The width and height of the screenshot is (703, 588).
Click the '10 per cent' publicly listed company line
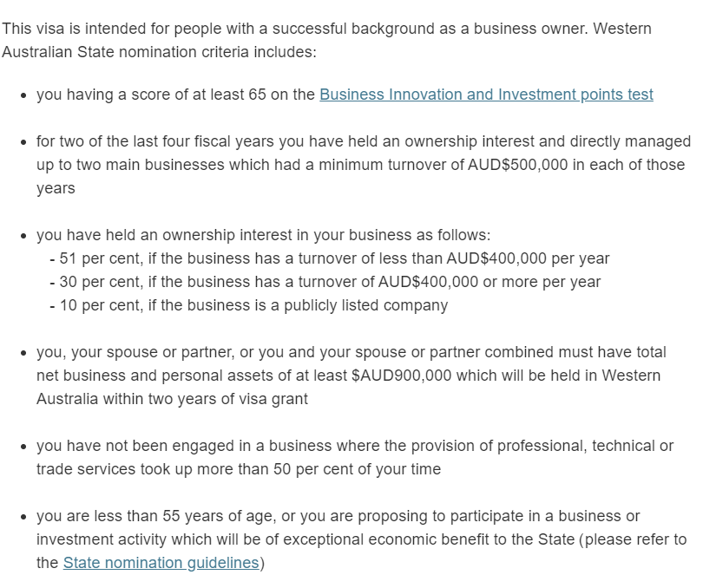coord(249,305)
